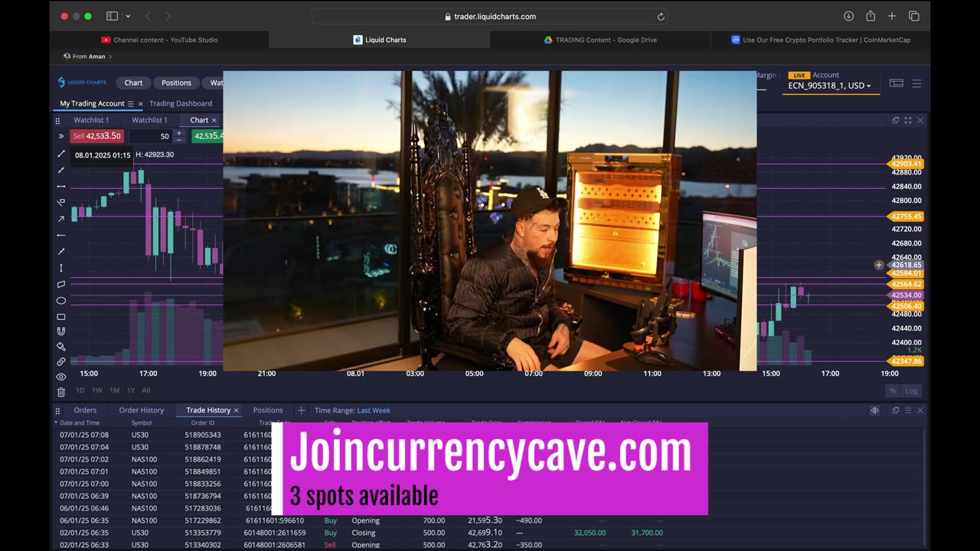Image resolution: width=980 pixels, height=551 pixels.
Task: Close the My Trading Account workspace tab
Action: click(140, 103)
